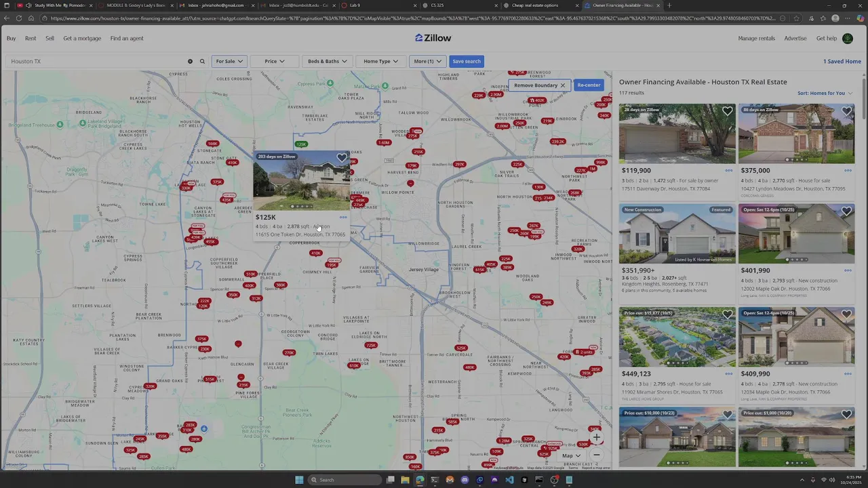Clear the Houston TX search text
The image size is (868, 488).
click(x=190, y=61)
